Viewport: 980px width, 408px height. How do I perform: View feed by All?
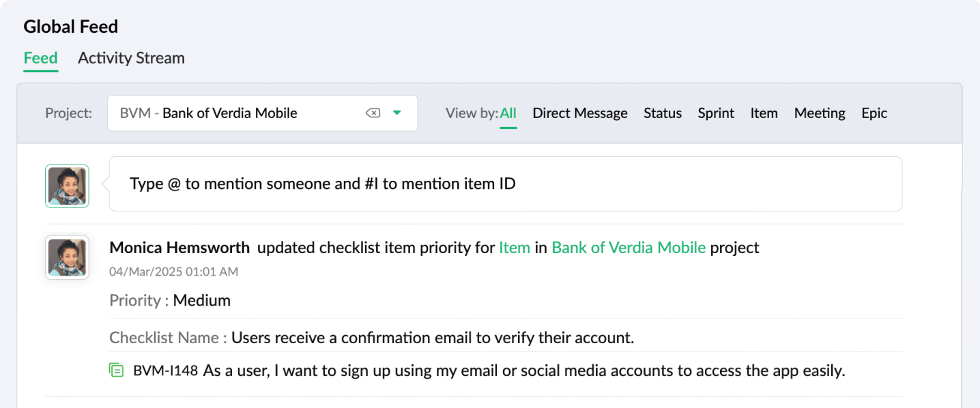(x=508, y=113)
